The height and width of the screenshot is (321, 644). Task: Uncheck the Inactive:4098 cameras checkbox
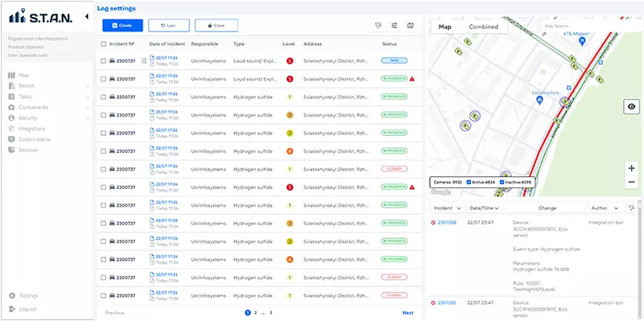(502, 183)
